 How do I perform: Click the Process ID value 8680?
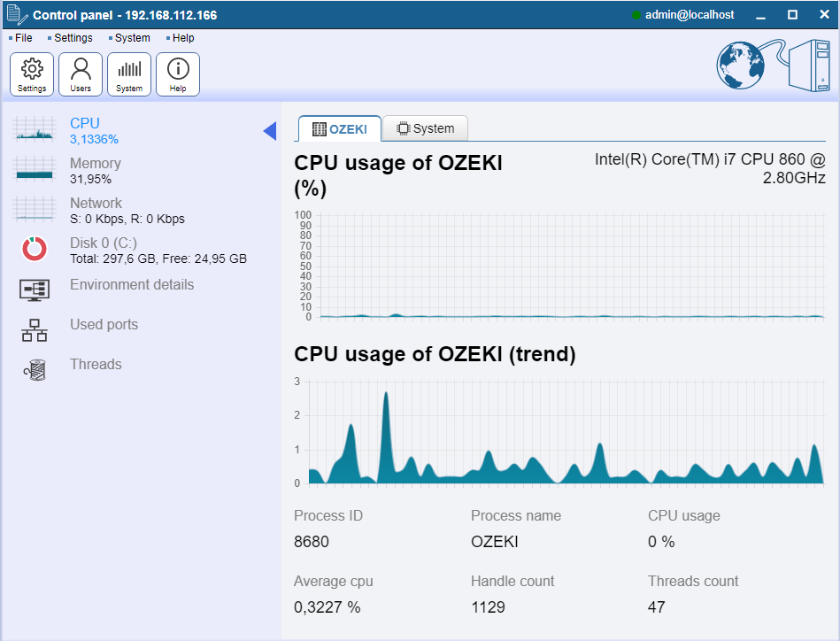point(312,542)
